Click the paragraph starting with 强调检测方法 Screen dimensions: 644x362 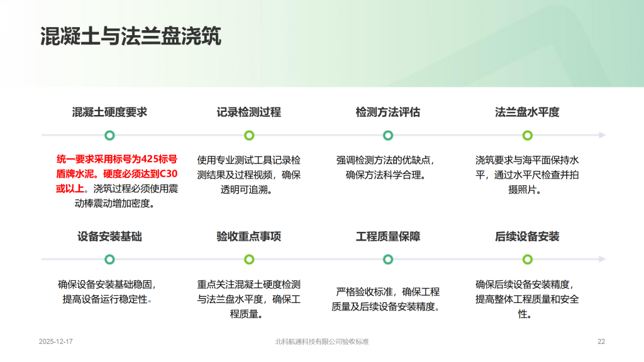(x=388, y=167)
